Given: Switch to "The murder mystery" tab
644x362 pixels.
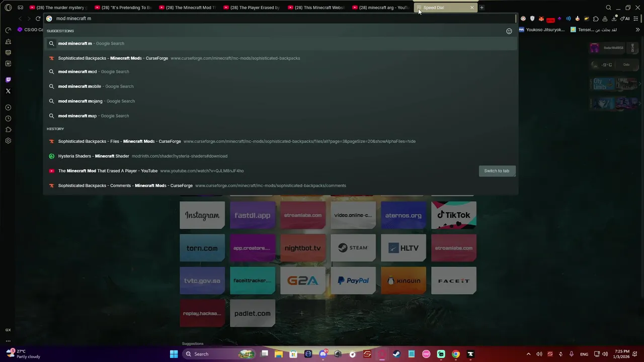Looking at the screenshot, I should pyautogui.click(x=58, y=8).
